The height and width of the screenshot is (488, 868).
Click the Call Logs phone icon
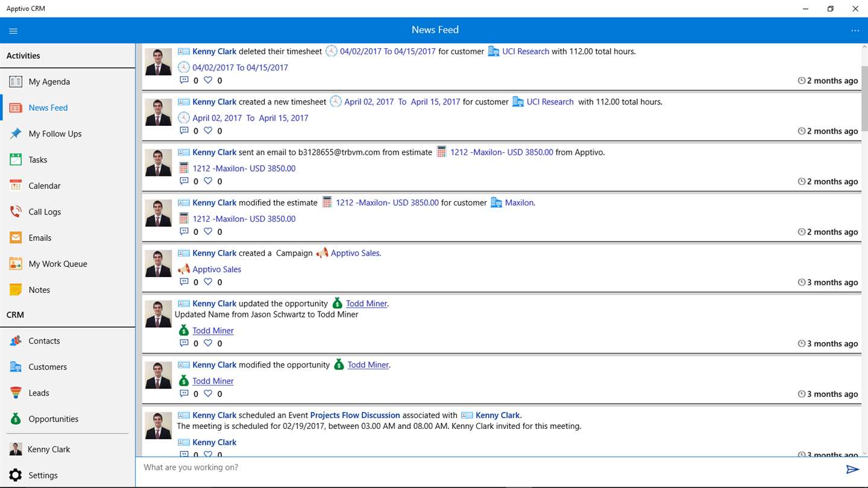(x=16, y=211)
